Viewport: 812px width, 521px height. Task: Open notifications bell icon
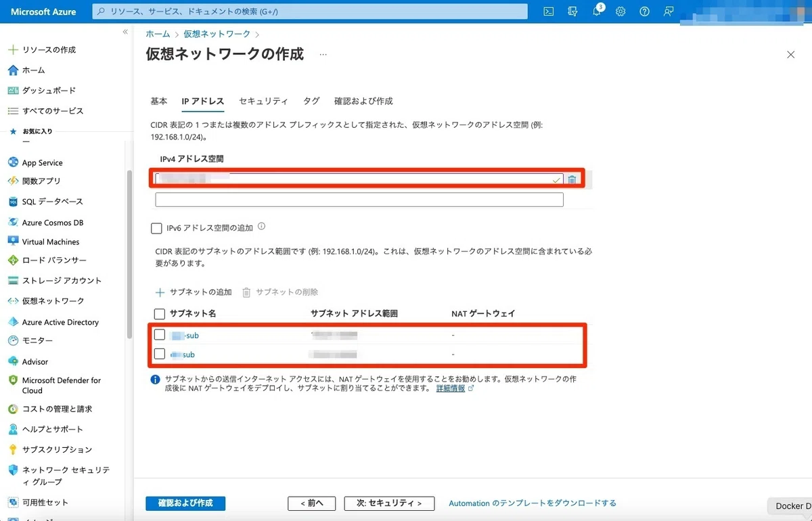click(x=597, y=12)
